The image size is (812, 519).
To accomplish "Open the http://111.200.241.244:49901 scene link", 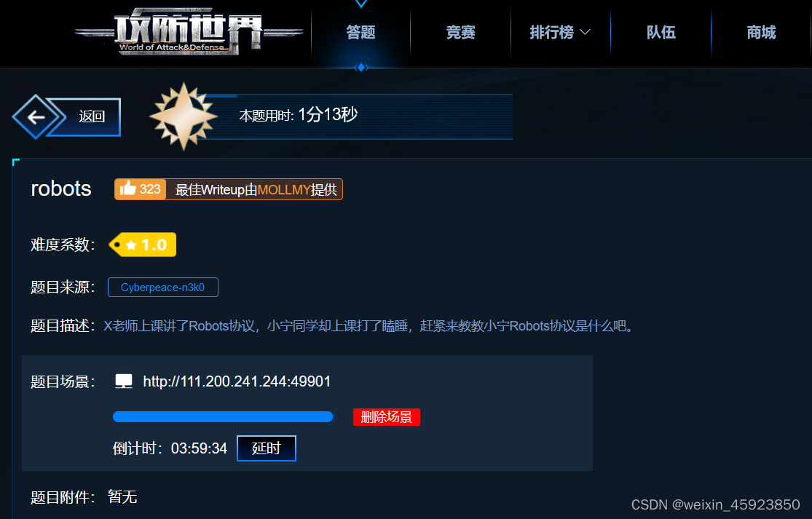I will point(237,381).
